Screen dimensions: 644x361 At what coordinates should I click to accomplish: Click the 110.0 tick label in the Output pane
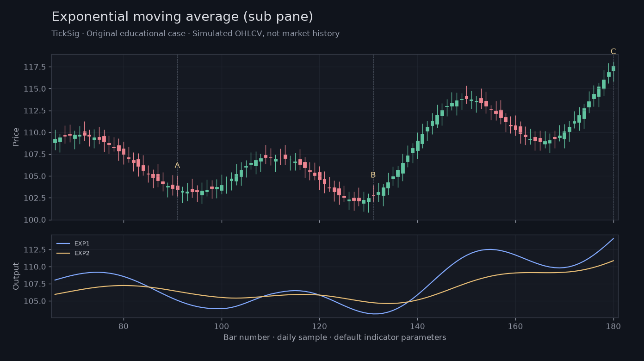[35, 267]
